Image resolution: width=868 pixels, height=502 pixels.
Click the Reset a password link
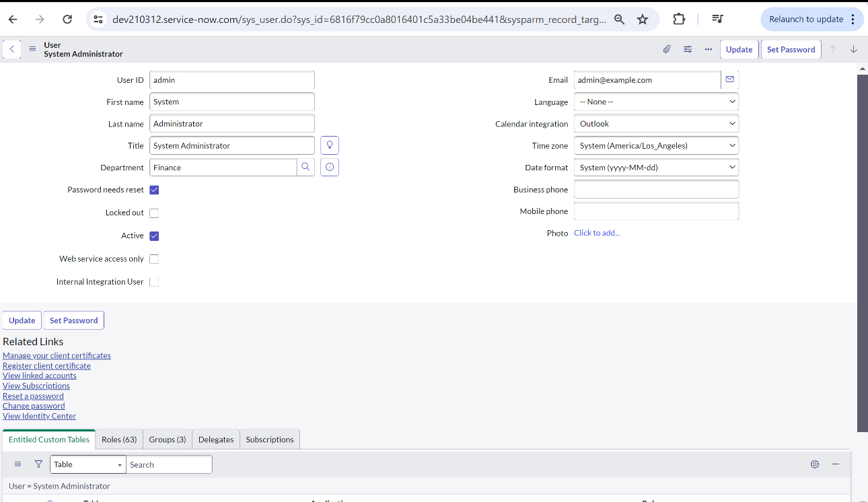pyautogui.click(x=33, y=396)
